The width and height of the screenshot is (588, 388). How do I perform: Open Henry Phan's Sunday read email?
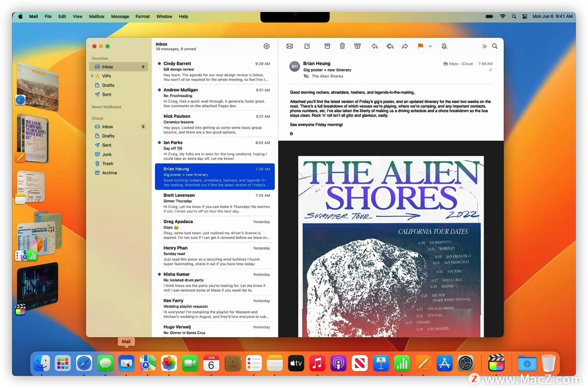click(215, 256)
